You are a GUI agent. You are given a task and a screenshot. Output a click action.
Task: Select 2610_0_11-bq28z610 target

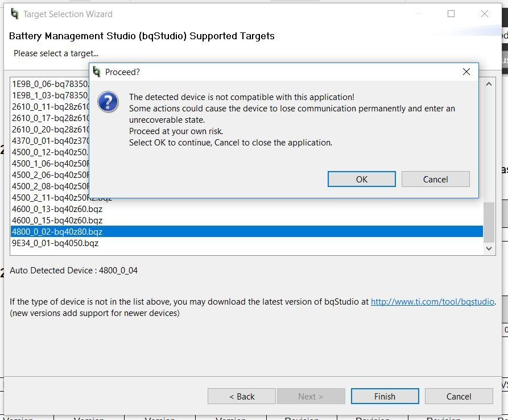click(50, 107)
